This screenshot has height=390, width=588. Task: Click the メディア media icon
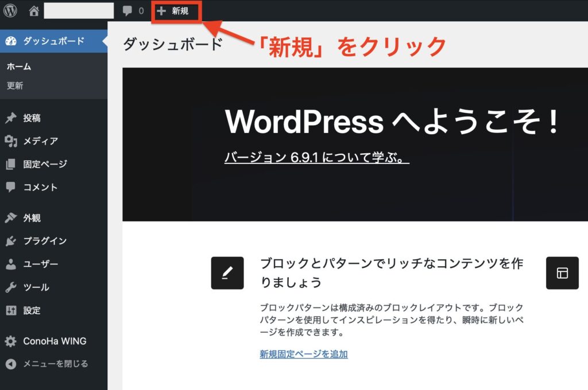click(10, 141)
